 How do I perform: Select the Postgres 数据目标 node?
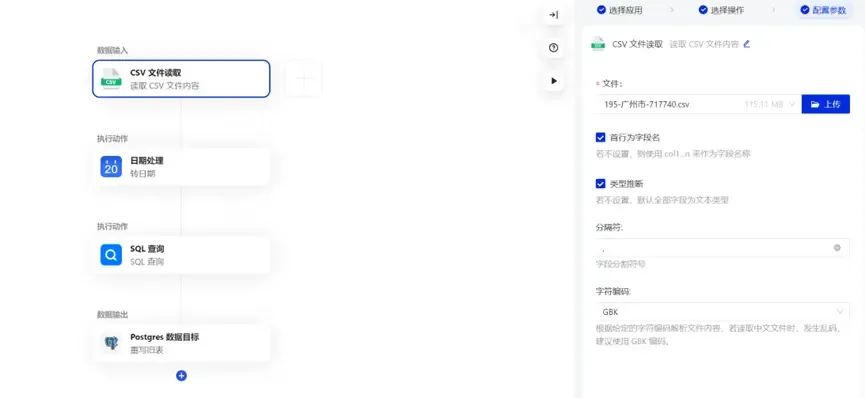tap(181, 343)
